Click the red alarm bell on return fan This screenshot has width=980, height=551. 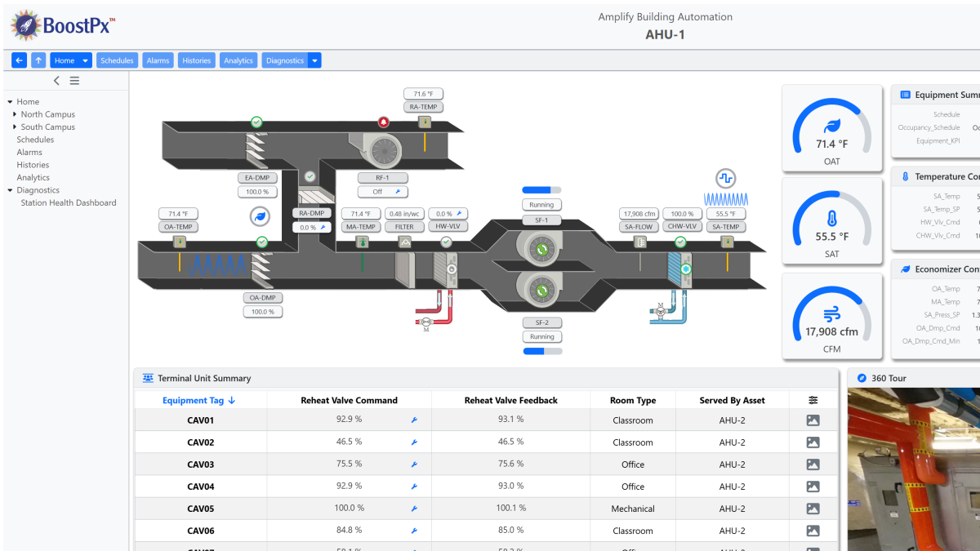coord(383,122)
